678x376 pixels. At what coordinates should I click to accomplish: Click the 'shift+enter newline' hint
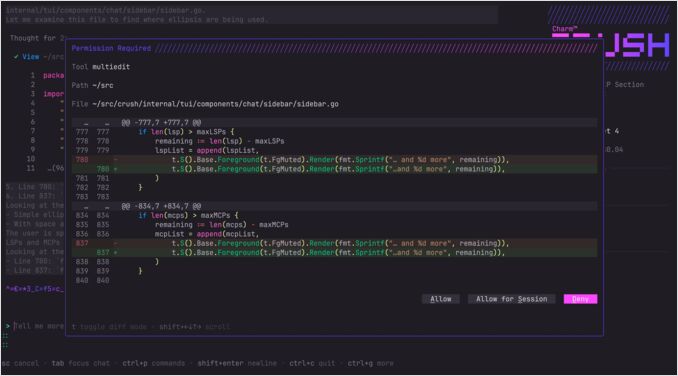click(x=237, y=363)
